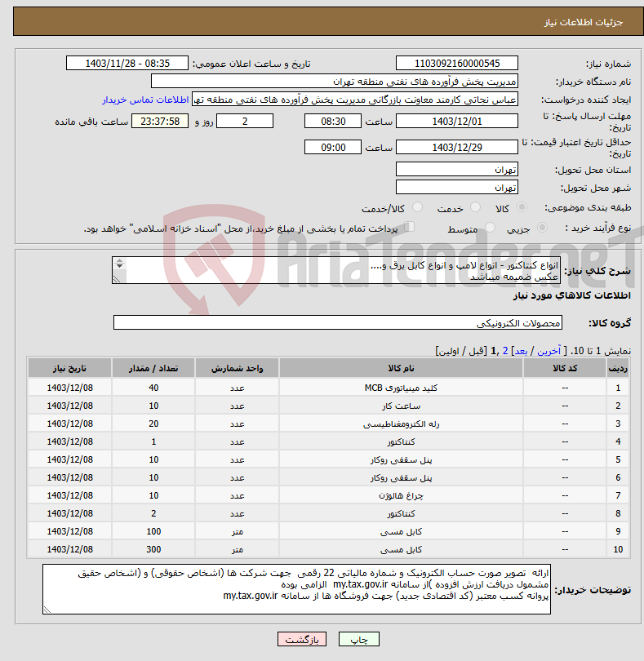The height and width of the screenshot is (661, 644).
Task: Select the رله الکترومغناطیسی item name
Action: (401, 424)
